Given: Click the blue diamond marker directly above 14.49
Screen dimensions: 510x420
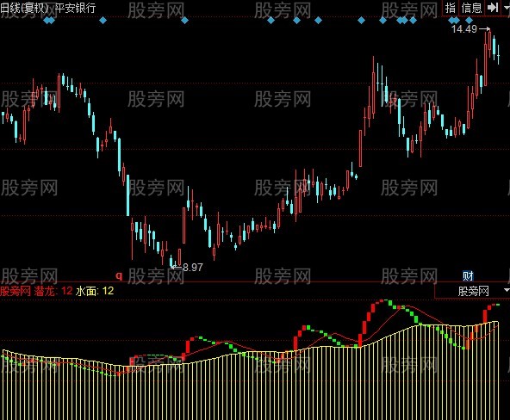Looking at the screenshot, I should tap(469, 21).
